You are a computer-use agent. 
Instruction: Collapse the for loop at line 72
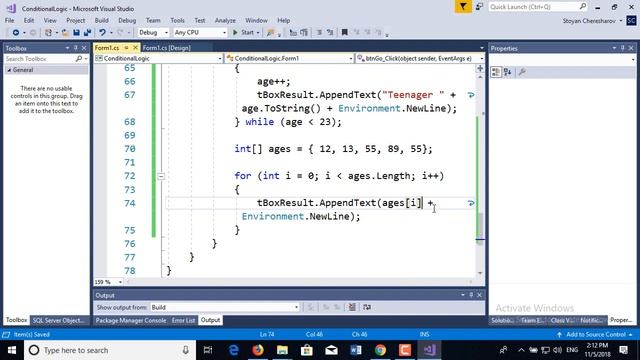click(x=161, y=176)
